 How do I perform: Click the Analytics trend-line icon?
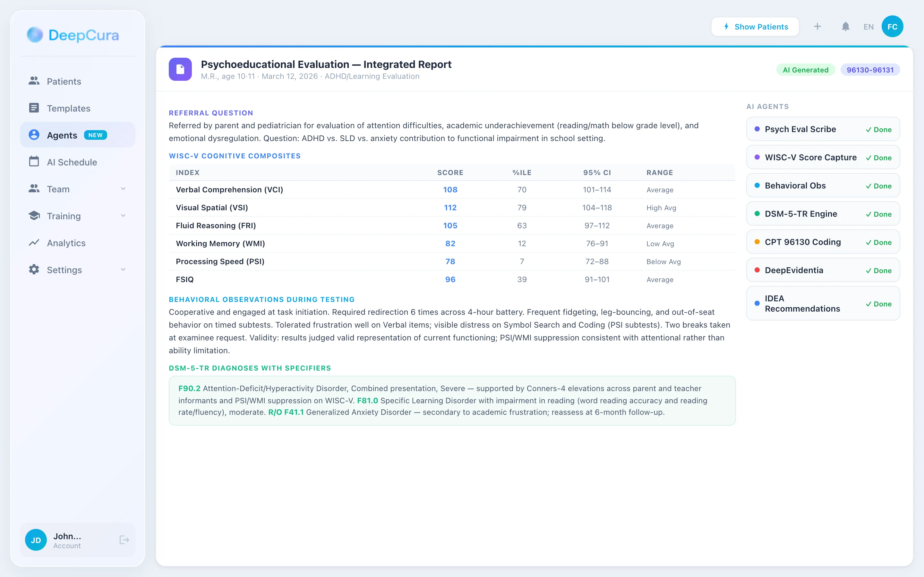(x=34, y=243)
